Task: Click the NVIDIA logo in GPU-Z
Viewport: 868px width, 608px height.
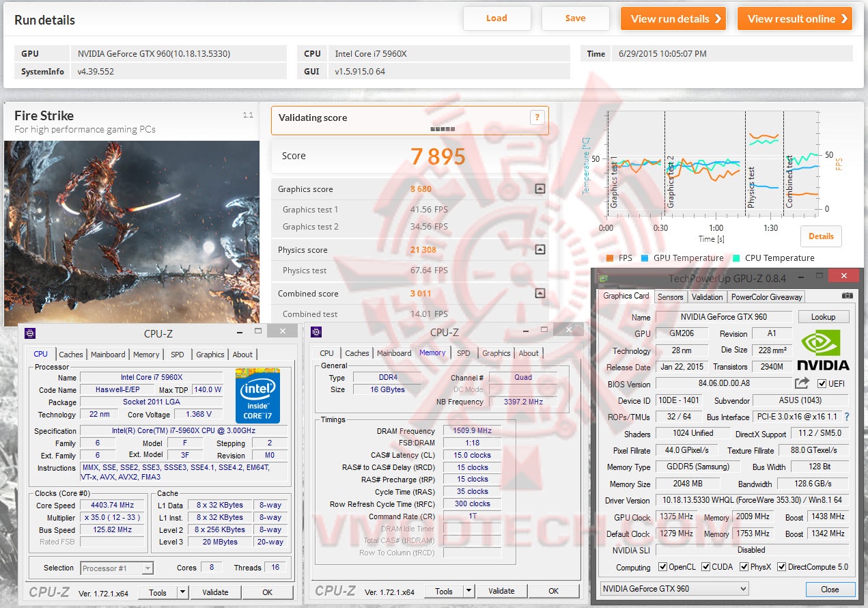Action: (x=823, y=348)
